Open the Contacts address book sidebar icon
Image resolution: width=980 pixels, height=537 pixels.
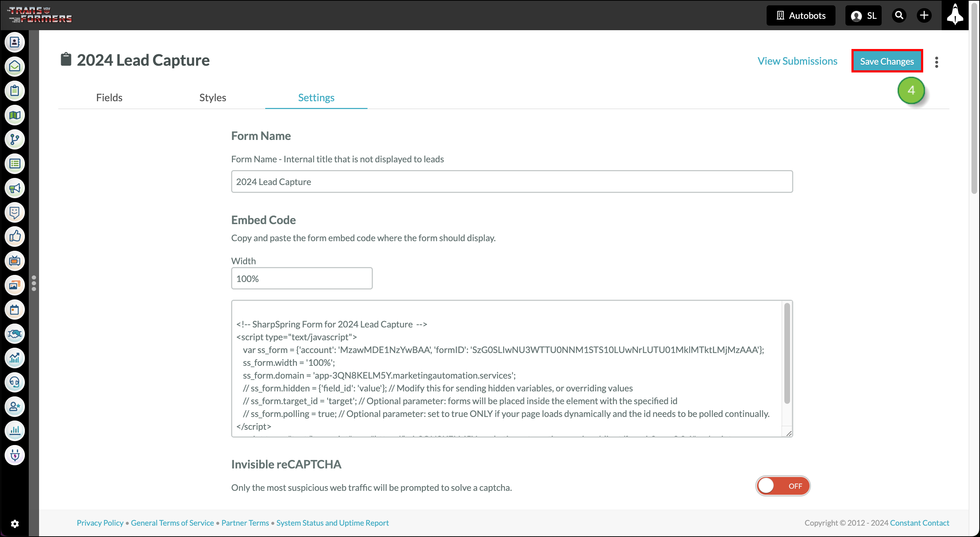point(15,42)
